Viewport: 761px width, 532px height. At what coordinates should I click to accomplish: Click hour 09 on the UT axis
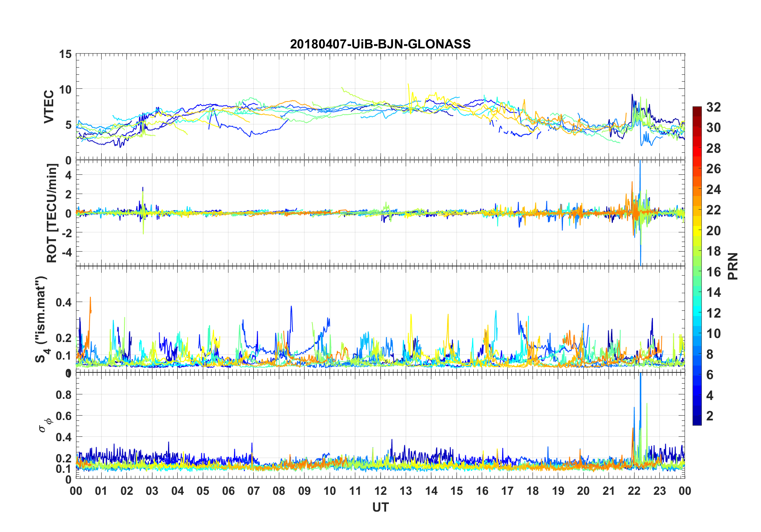304,491
